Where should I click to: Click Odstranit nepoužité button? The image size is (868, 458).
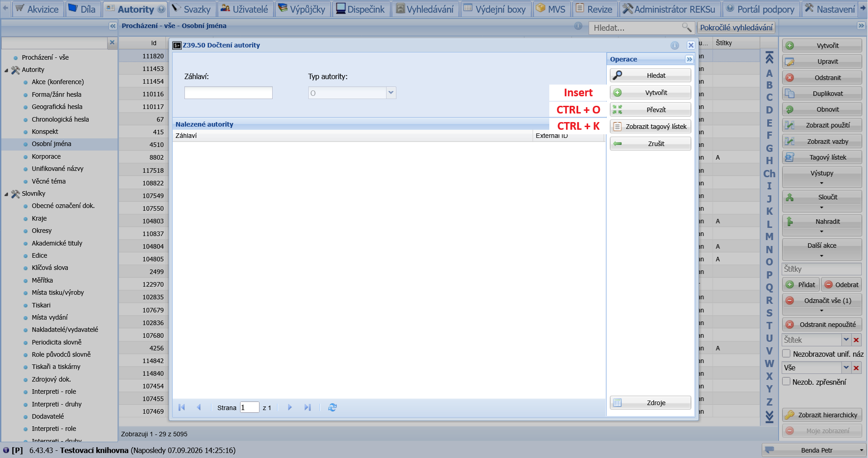[x=822, y=325]
